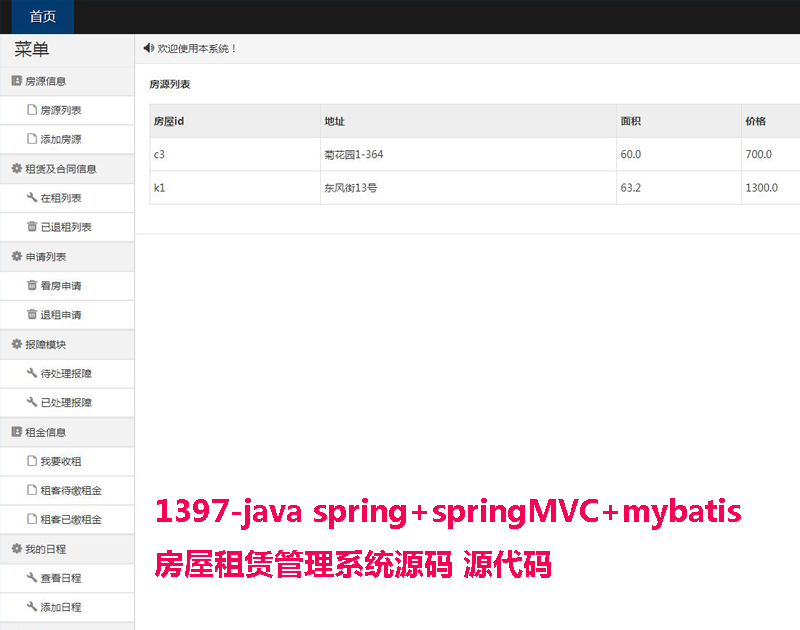
Task: Click the 菜单 sidebar heading
Action: coord(32,49)
